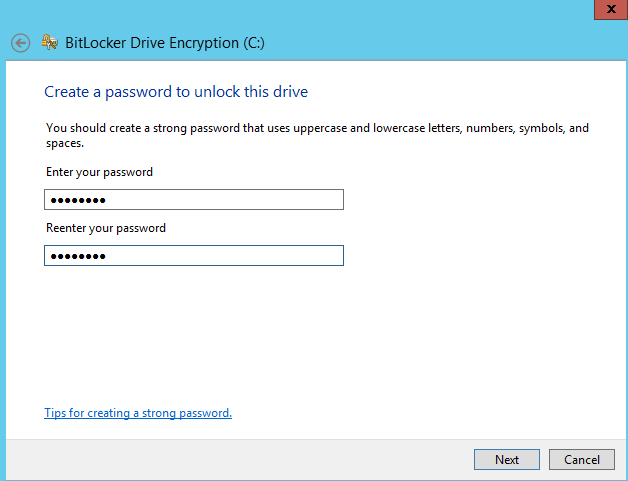
Task: Click the 'Reenter your password' label
Action: [x=106, y=228]
